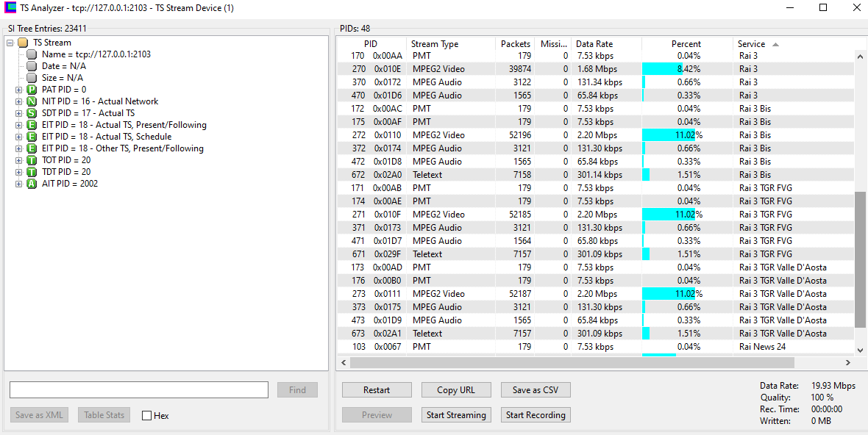This screenshot has height=435, width=868.
Task: Click the TS Analyzer title bar app icon
Action: tap(10, 8)
